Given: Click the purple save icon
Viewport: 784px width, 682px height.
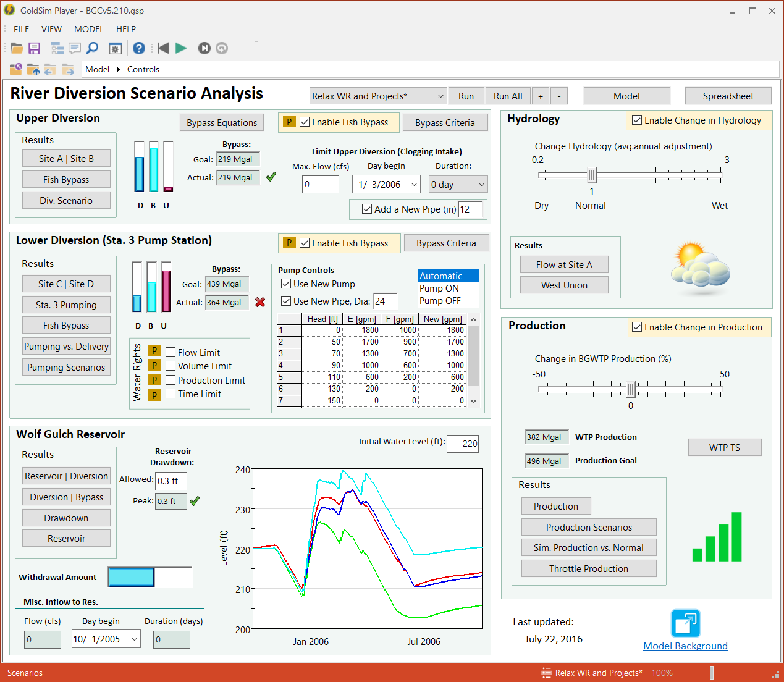Looking at the screenshot, I should 35,48.
